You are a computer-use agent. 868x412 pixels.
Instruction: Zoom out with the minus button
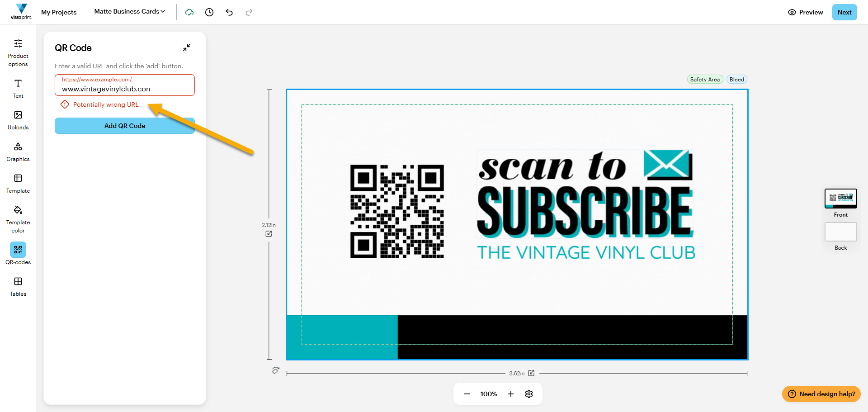(467, 394)
